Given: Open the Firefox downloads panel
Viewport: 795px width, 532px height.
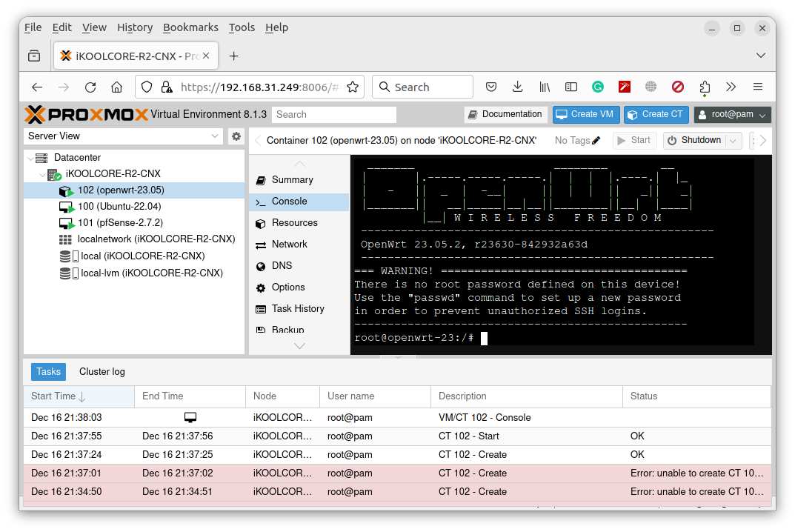Looking at the screenshot, I should pyautogui.click(x=517, y=87).
